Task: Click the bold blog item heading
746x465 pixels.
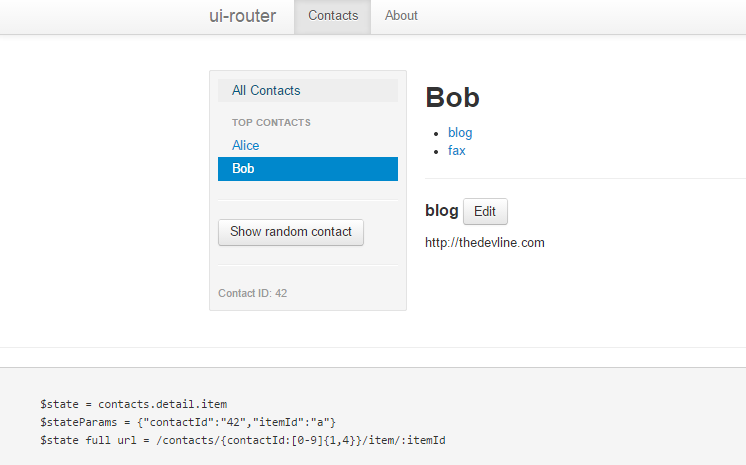Action: pyautogui.click(x=442, y=210)
